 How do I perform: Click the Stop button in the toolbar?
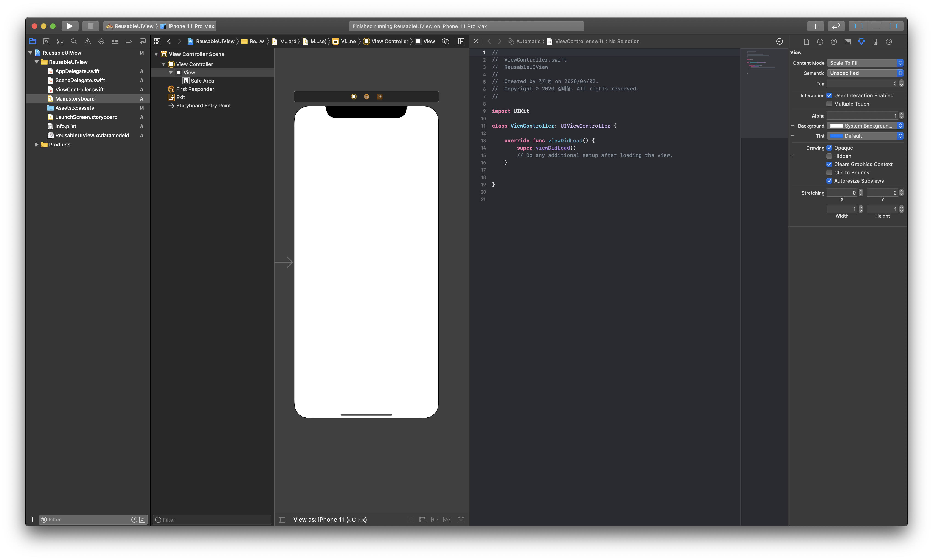click(x=90, y=26)
